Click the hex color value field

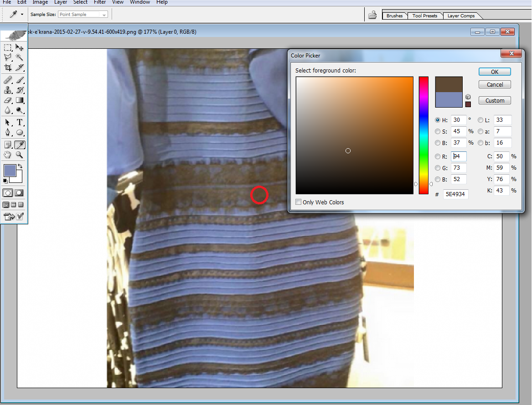(456, 194)
